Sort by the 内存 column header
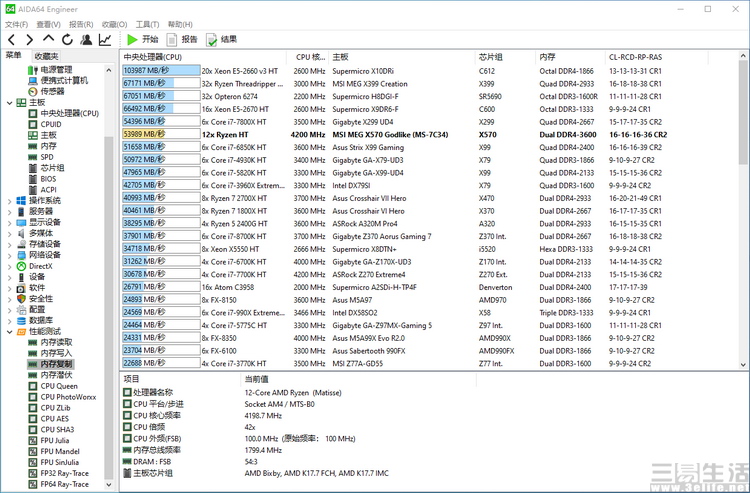The image size is (750, 493). 570,57
